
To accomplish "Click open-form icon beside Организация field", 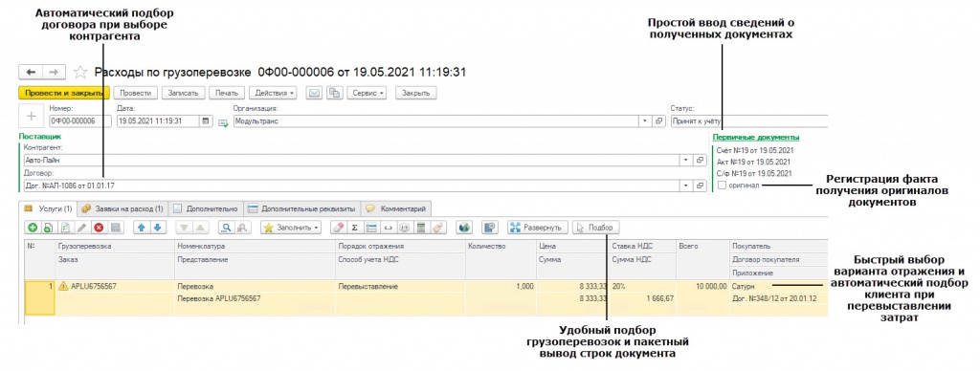I will click(x=658, y=121).
